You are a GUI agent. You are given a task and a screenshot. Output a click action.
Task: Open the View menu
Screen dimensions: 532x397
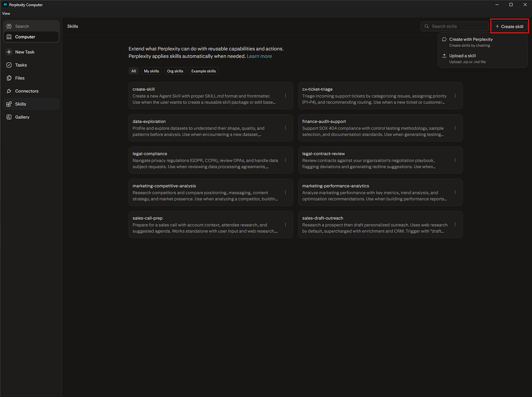pos(6,14)
